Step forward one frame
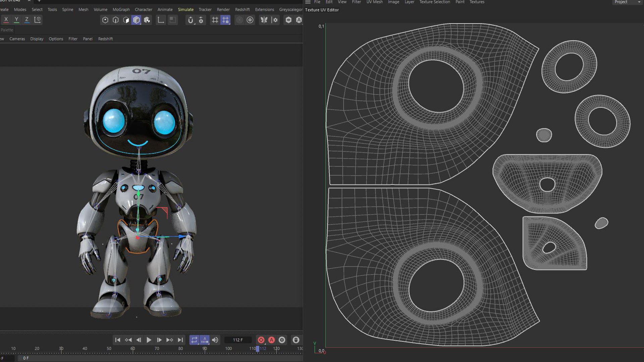The width and height of the screenshot is (644, 362). coord(159,340)
